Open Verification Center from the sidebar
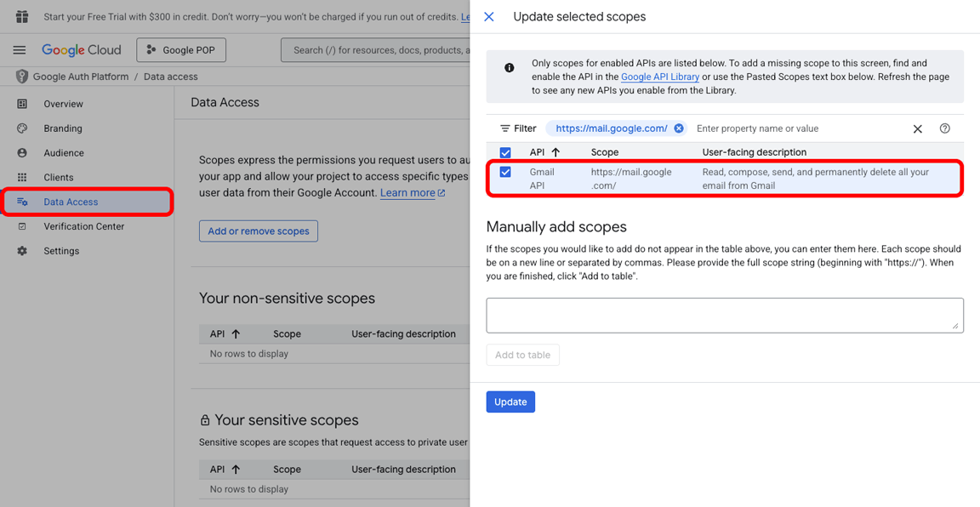The image size is (980, 507). pyautogui.click(x=21, y=226)
